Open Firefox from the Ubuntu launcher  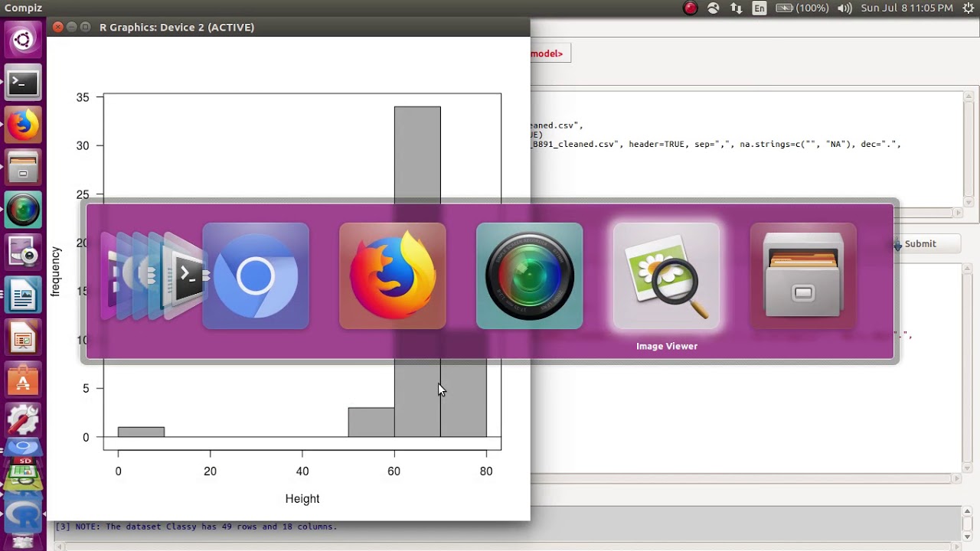click(x=23, y=124)
